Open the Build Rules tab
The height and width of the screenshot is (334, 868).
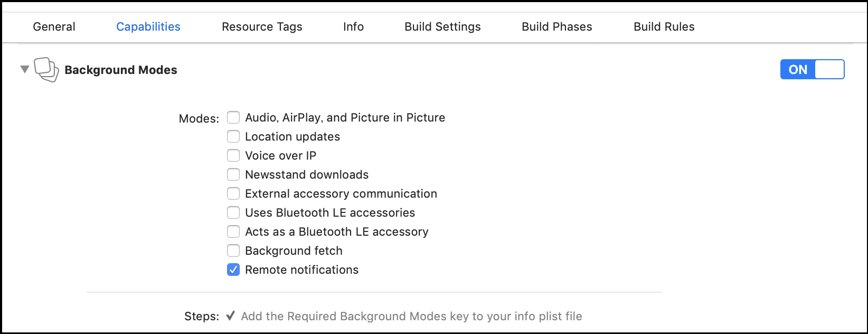tap(664, 26)
